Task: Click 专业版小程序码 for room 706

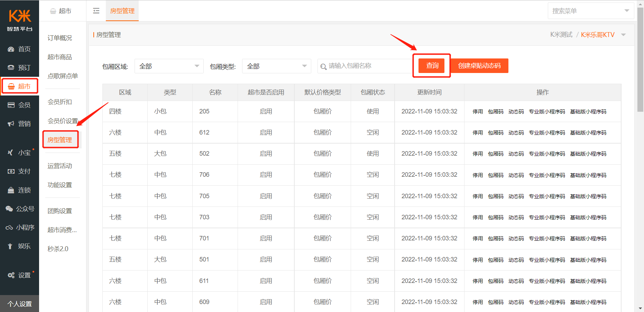Action: tap(547, 175)
